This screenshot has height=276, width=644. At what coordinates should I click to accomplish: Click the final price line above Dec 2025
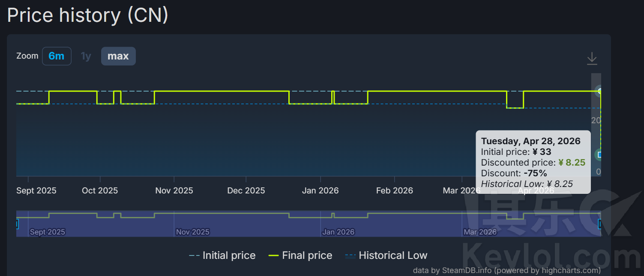click(x=246, y=91)
